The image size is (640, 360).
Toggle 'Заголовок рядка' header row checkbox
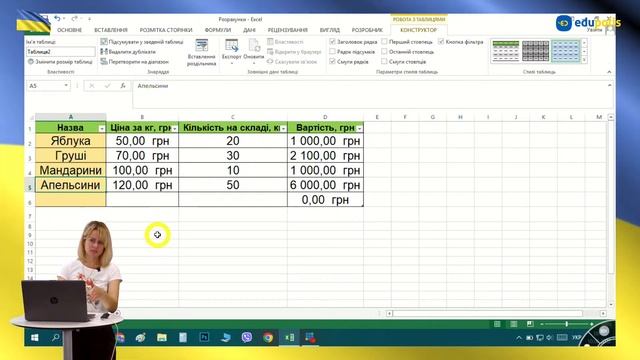coord(332,42)
